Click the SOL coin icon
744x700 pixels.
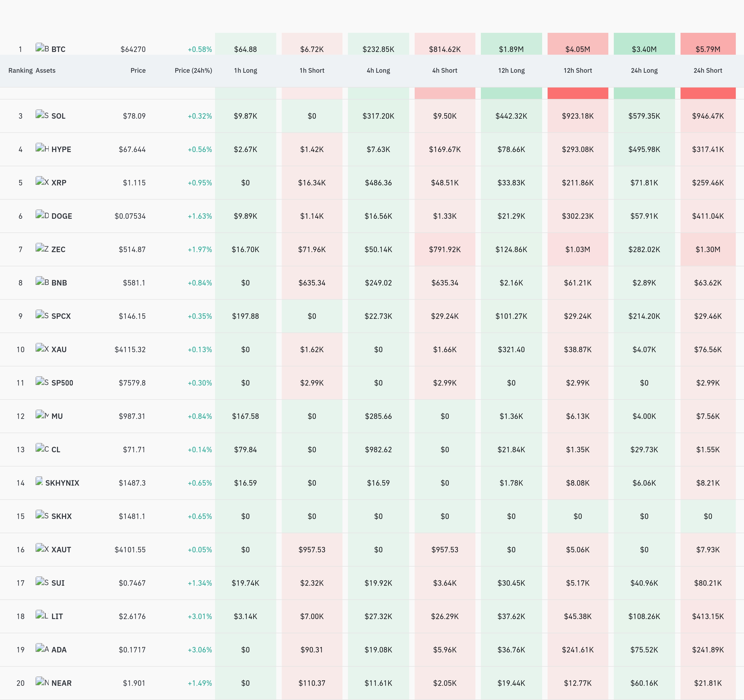click(x=42, y=115)
